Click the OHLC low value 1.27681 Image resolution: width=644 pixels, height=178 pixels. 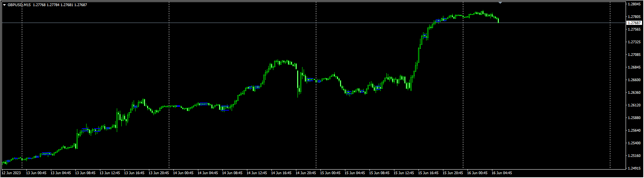67,5
